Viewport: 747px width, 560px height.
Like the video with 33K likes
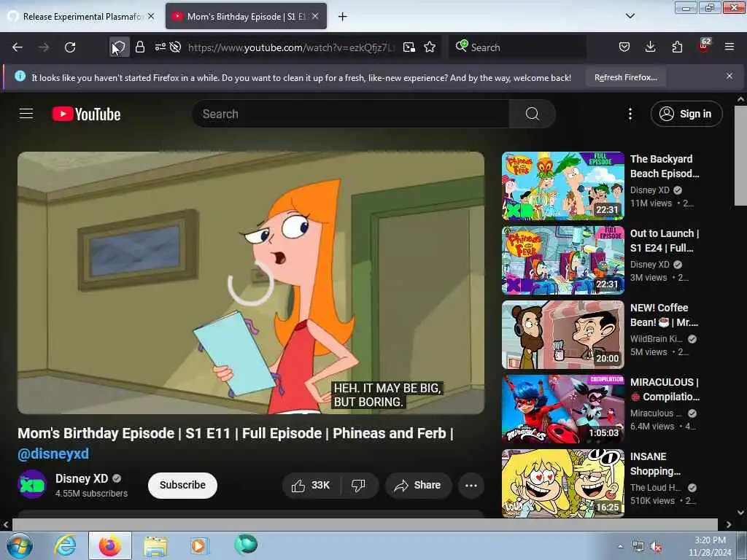(x=311, y=485)
